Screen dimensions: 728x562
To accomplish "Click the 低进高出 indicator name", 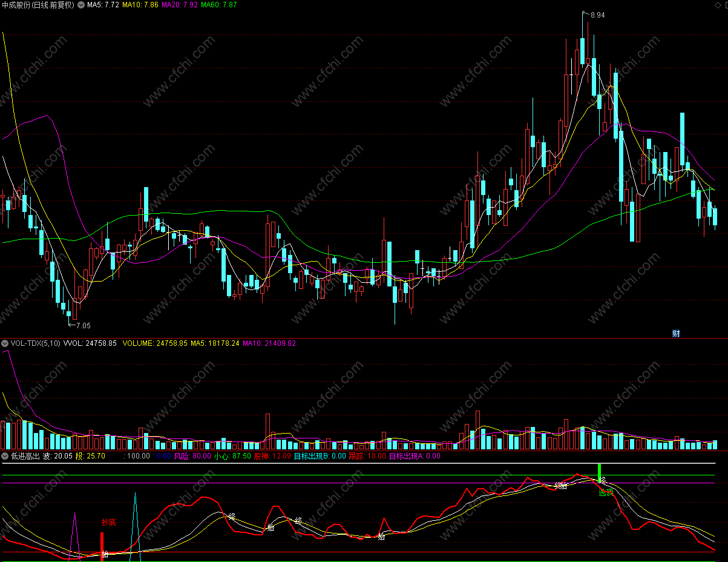I will click(25, 456).
